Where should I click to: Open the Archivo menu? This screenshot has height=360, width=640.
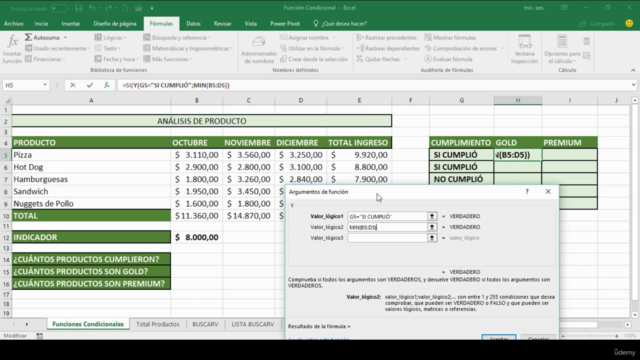pos(13,24)
